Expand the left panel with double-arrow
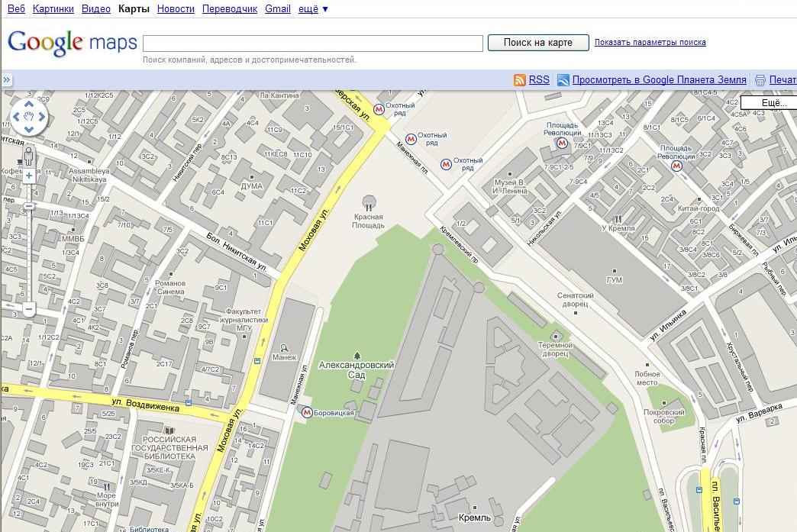This screenshot has width=797, height=532. click(x=6, y=80)
